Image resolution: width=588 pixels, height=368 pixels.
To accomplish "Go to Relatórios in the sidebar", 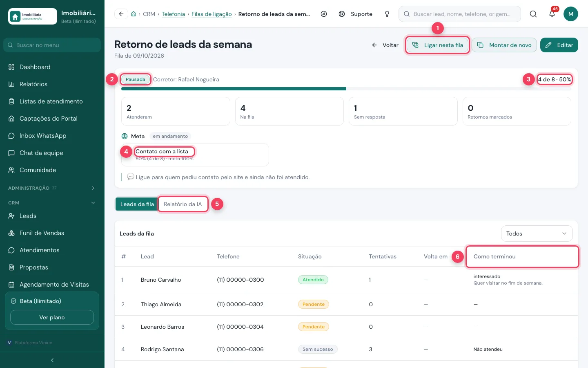I will point(52,84).
